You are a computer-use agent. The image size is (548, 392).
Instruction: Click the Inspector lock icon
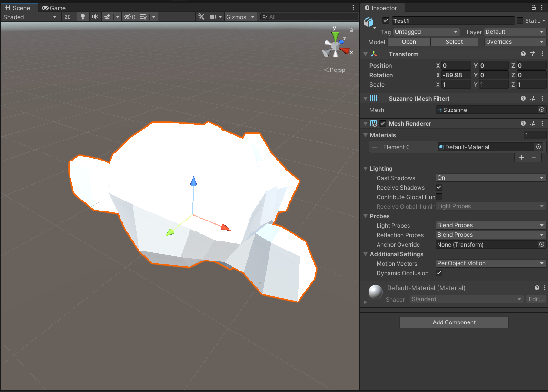[534, 8]
